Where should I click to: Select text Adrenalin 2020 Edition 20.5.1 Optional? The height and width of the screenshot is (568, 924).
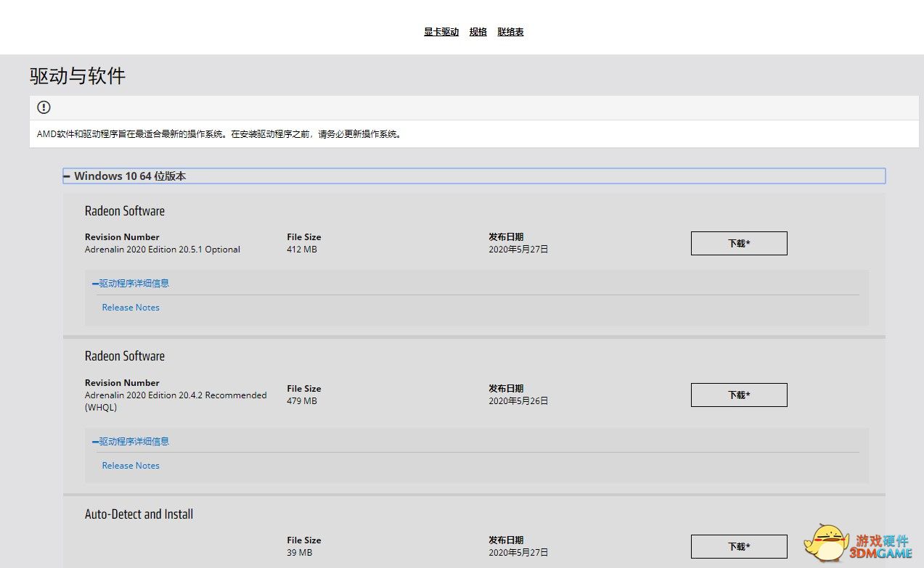point(163,250)
